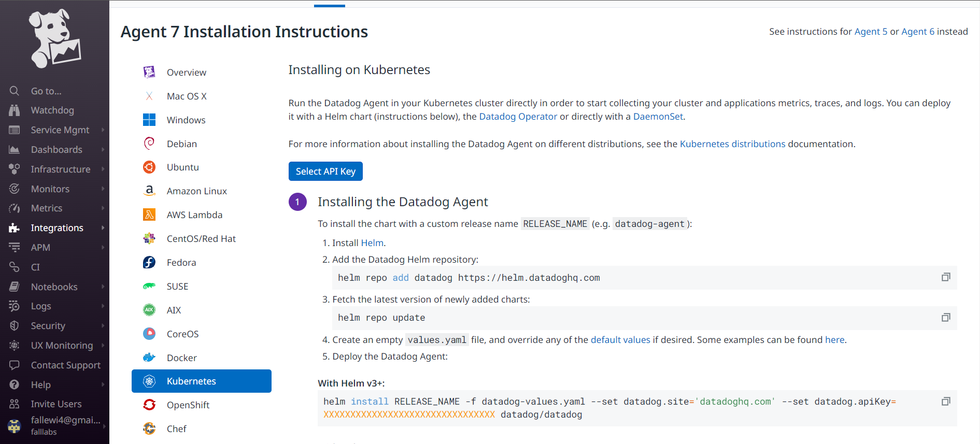
Task: Copy the helm install command
Action: 946,402
